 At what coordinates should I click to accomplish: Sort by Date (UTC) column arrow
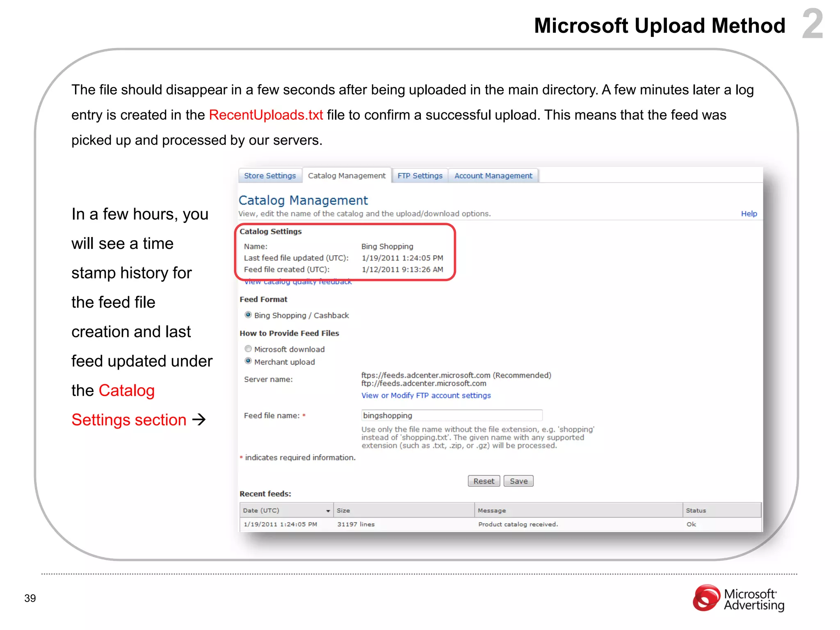point(328,511)
